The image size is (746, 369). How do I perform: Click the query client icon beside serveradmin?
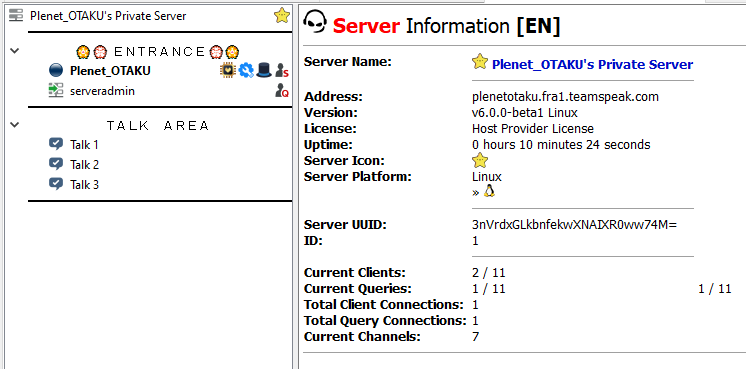click(56, 90)
